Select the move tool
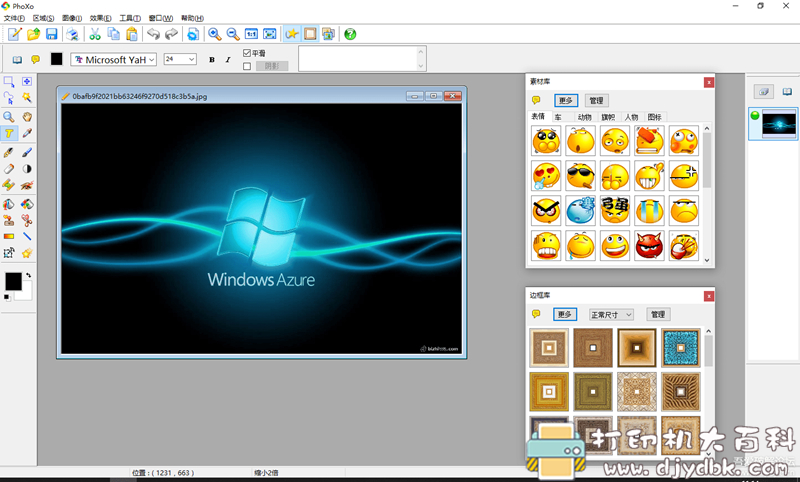Screen dimensions: 800x482 27,82
